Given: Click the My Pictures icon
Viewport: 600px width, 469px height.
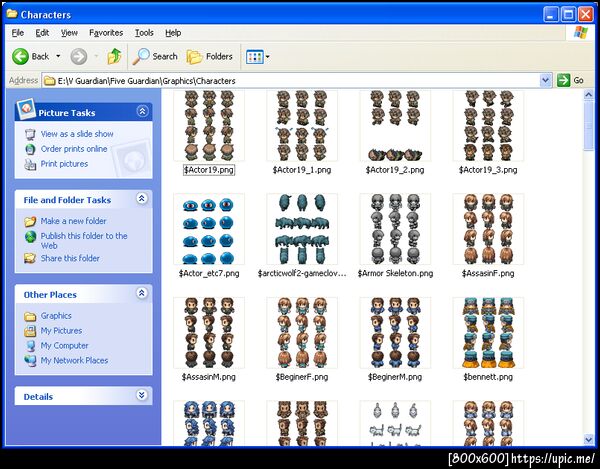Looking at the screenshot, I should [30, 331].
